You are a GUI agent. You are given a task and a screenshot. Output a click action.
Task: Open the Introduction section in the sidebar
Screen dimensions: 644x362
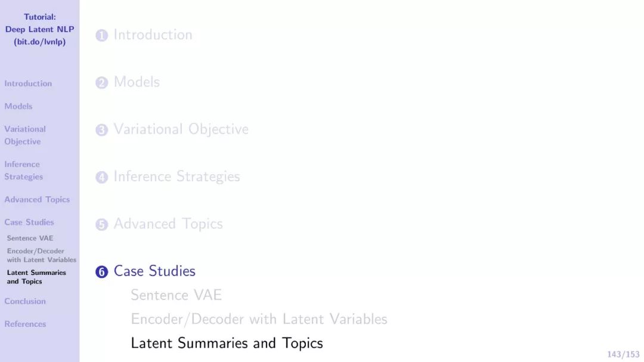coord(28,83)
